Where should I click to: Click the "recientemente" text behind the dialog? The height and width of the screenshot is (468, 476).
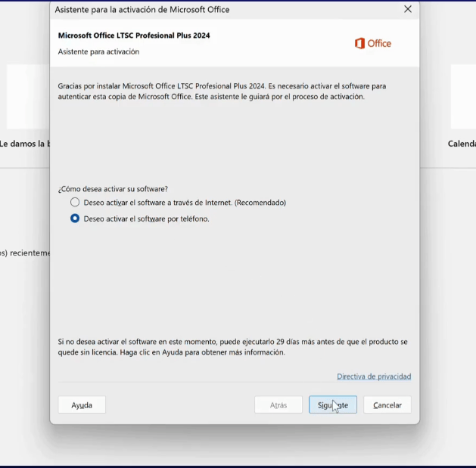click(25, 253)
